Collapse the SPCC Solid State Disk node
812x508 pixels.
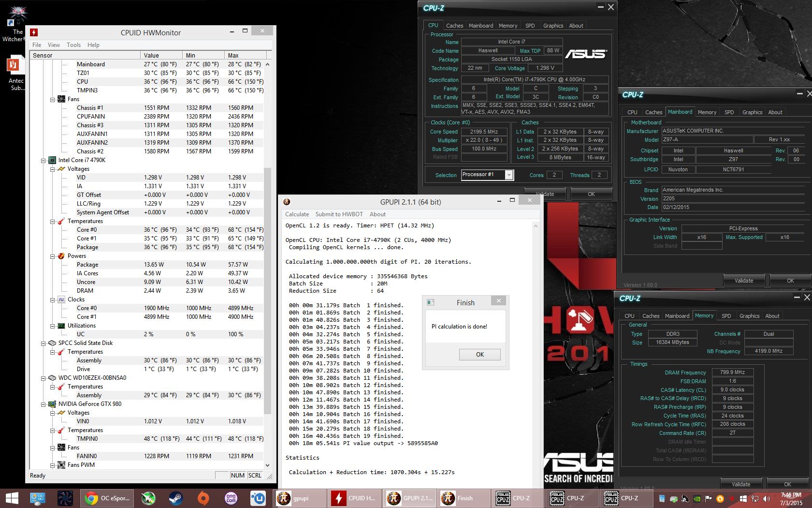[x=43, y=343]
